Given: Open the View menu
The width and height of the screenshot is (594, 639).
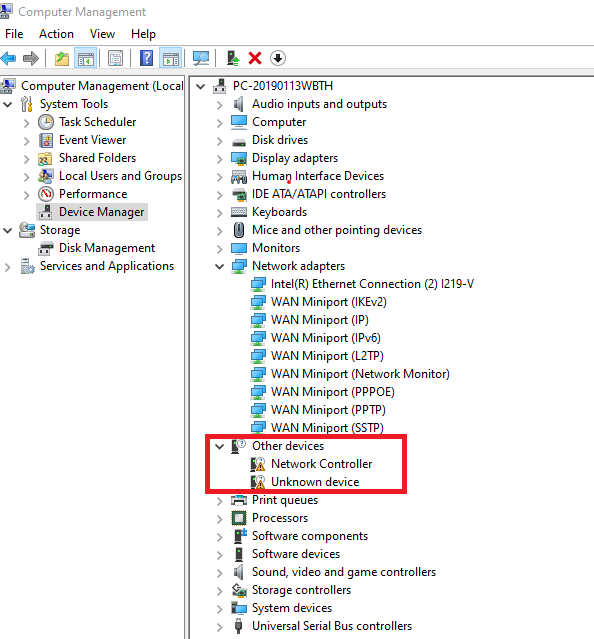Looking at the screenshot, I should click(102, 34).
